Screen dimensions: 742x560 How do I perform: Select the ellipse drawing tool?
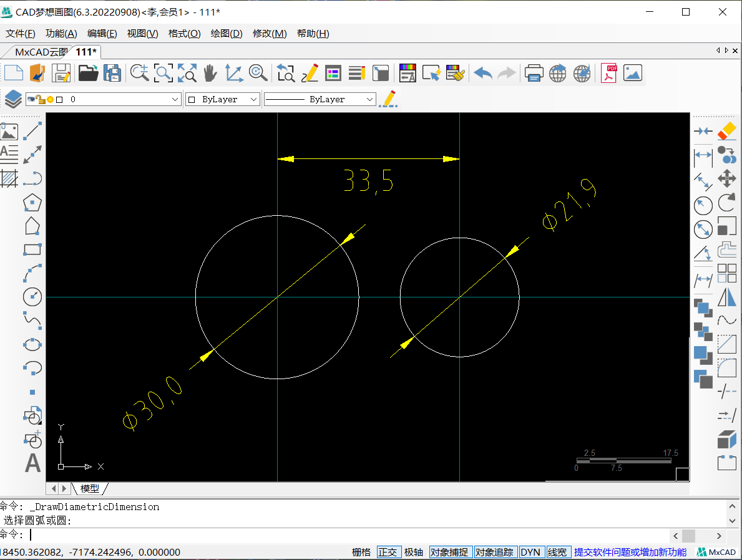tap(32, 344)
